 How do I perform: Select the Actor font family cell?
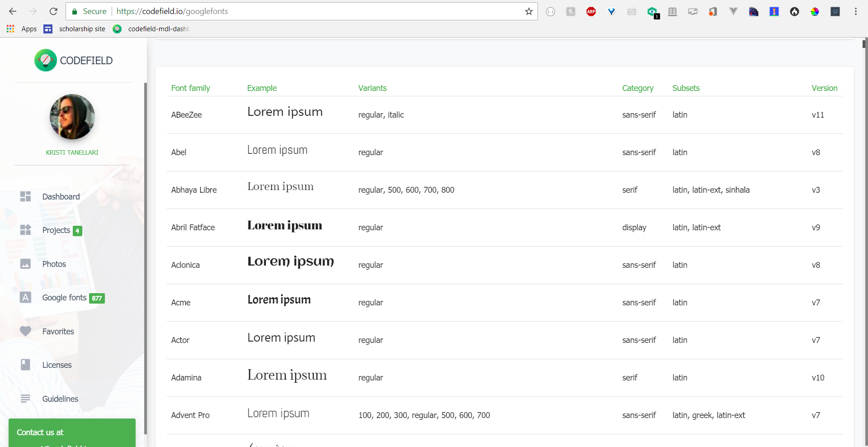[180, 340]
